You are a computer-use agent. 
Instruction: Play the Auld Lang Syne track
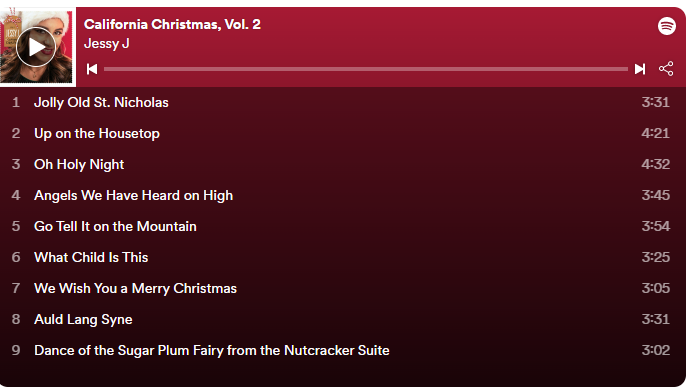tap(343, 319)
